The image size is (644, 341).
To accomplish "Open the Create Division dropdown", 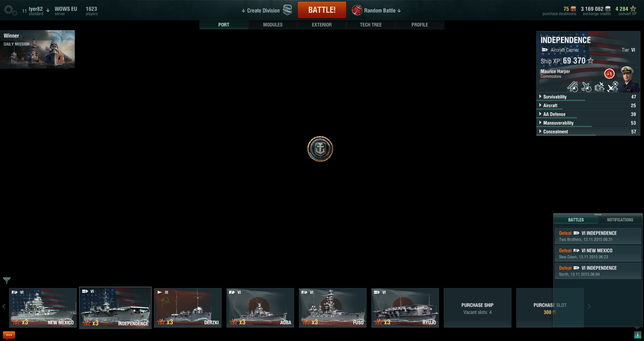I will (x=261, y=11).
